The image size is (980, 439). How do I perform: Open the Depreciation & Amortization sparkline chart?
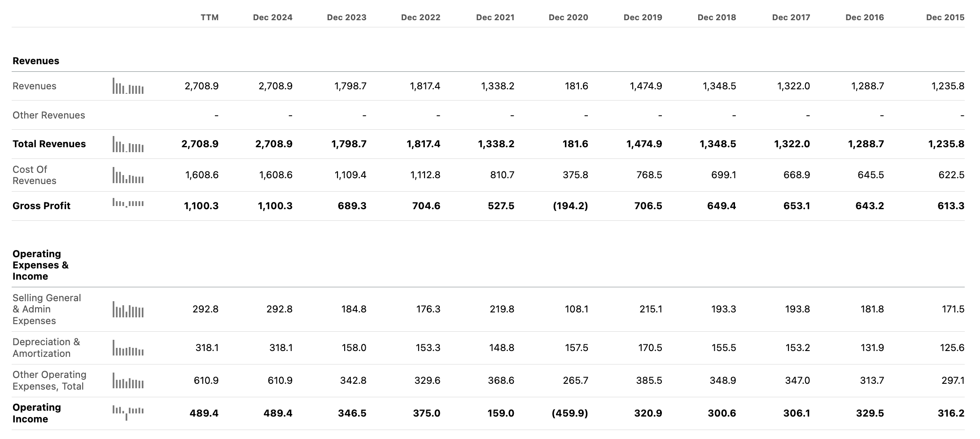[x=128, y=348]
